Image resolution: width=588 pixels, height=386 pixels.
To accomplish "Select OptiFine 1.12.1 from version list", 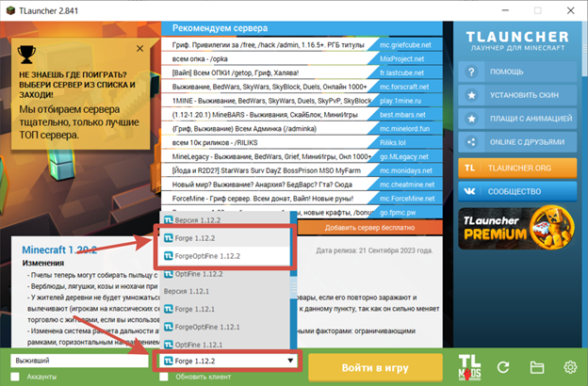I will click(224, 345).
